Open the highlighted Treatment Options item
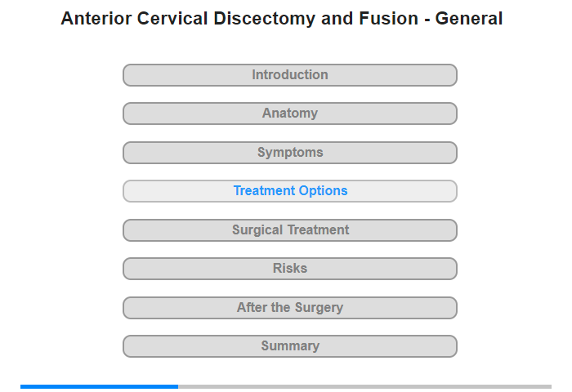This screenshot has height=392, width=572. (289, 191)
